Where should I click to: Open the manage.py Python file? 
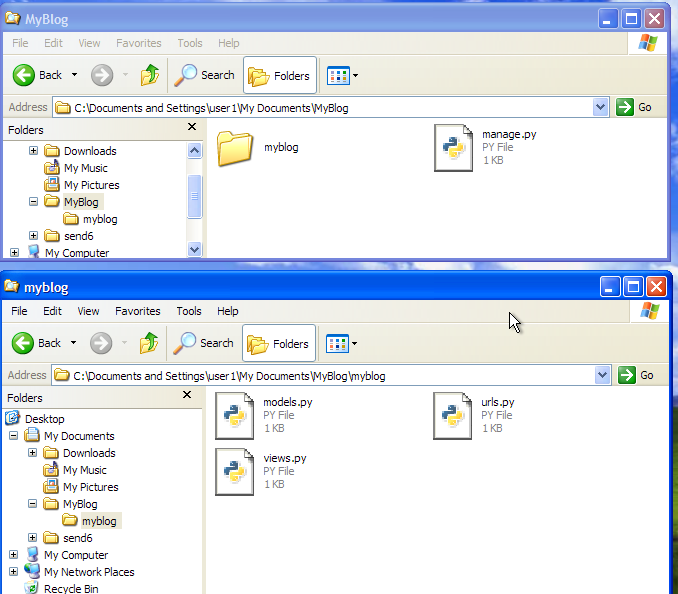pyautogui.click(x=453, y=148)
